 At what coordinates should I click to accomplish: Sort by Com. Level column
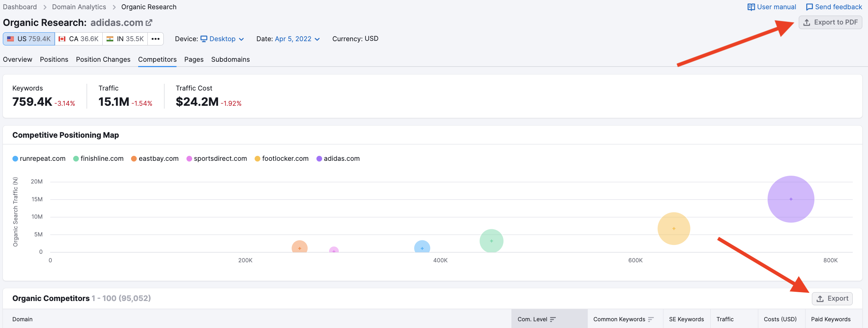click(549, 319)
